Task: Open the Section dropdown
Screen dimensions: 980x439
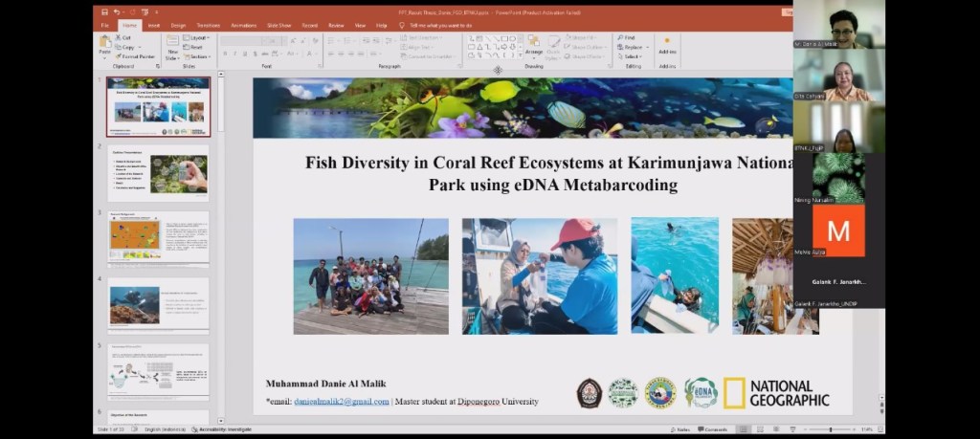Action: [x=199, y=56]
